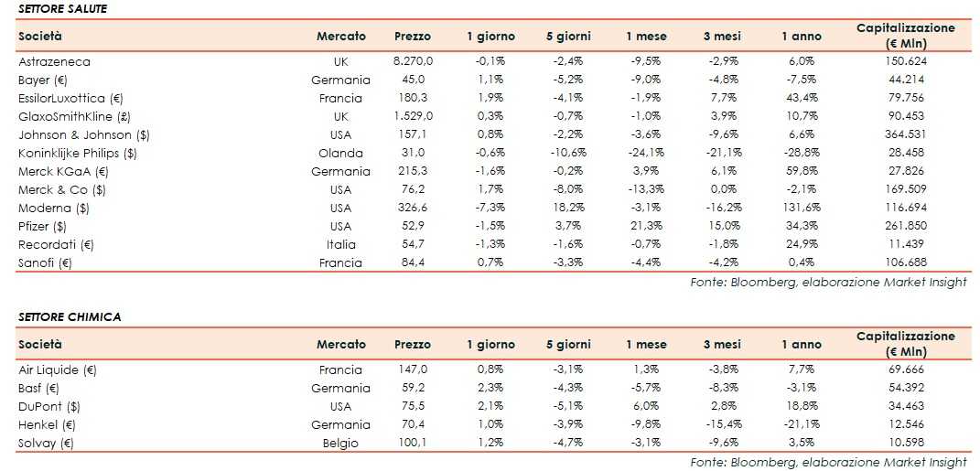
Task: Click Solvay's Belgio market cell
Action: click(340, 443)
